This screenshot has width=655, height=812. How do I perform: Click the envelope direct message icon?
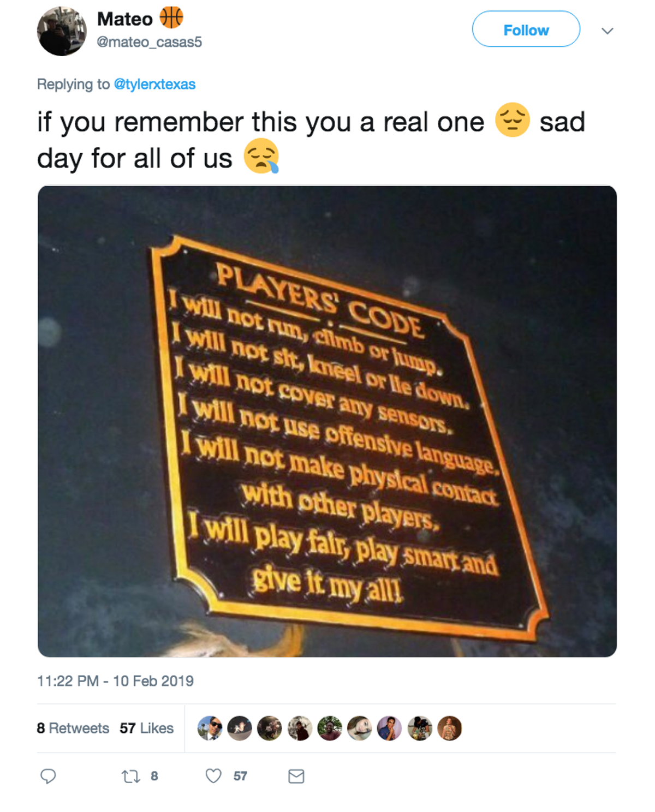tap(296, 776)
